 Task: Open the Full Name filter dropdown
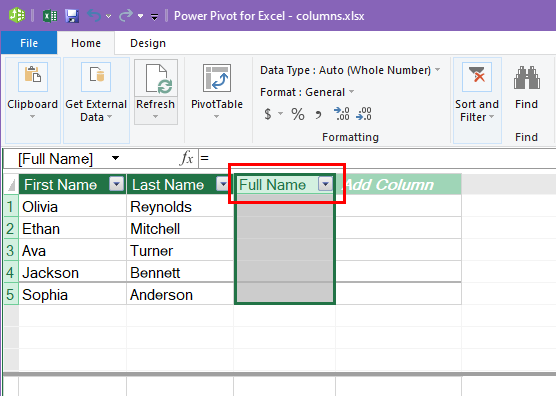tap(326, 184)
